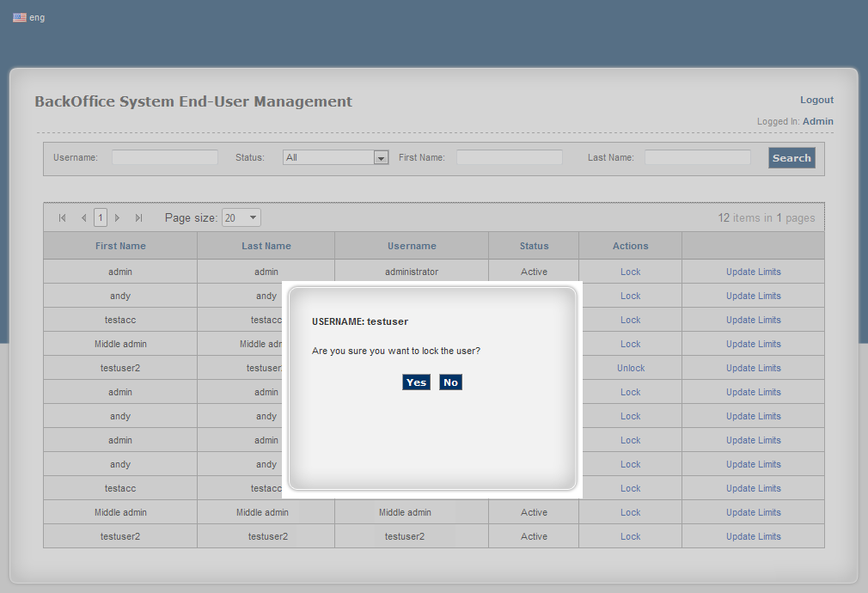
Task: Open the Page size dropdown
Action: [241, 217]
